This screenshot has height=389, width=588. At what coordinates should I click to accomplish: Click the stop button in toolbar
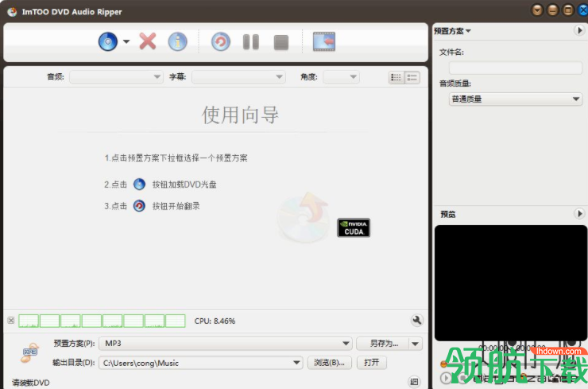(x=281, y=42)
